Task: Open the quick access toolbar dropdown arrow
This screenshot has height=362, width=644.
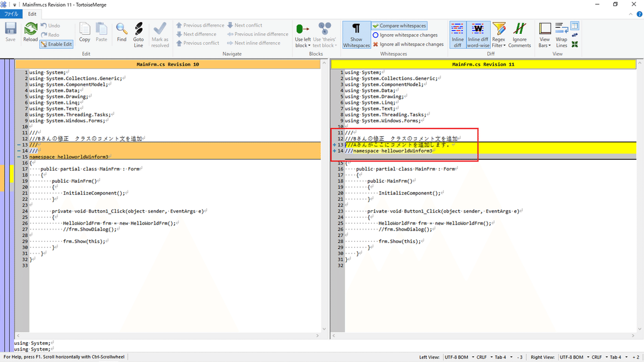Action: [x=13, y=4]
